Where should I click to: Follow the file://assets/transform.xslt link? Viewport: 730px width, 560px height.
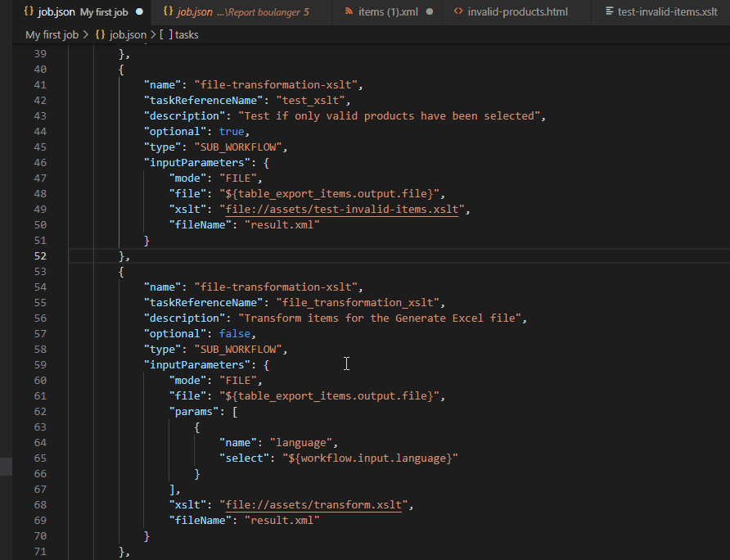(x=314, y=504)
